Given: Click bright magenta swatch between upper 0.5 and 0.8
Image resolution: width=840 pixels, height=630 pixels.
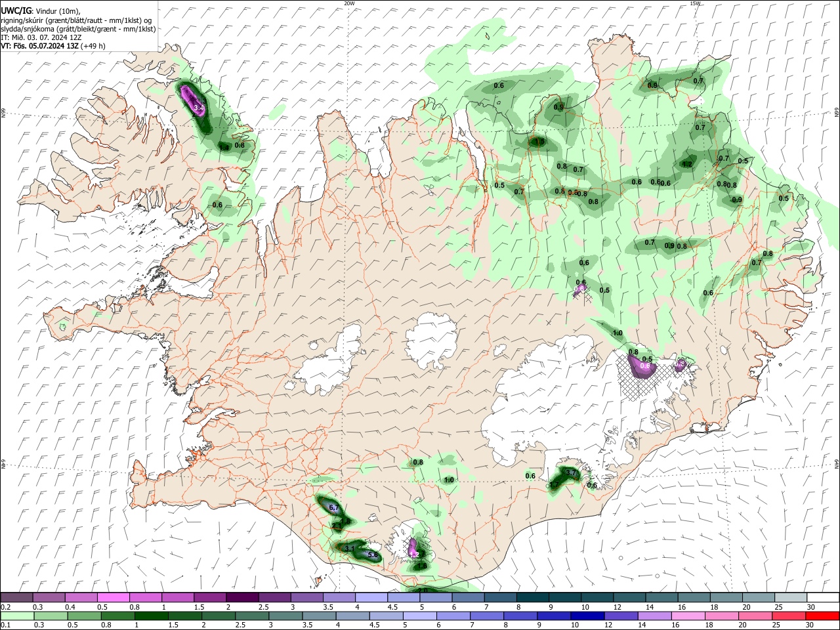Looking at the screenshot, I should tap(113, 598).
